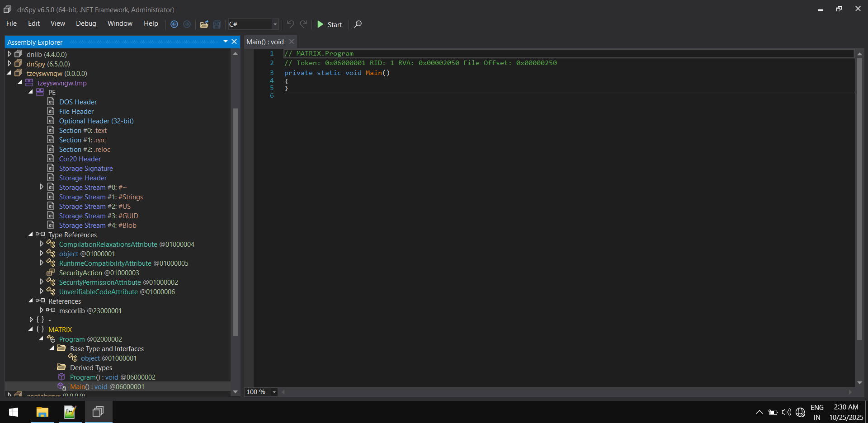Expand the mscorlib @23000001 reference node

42,310
